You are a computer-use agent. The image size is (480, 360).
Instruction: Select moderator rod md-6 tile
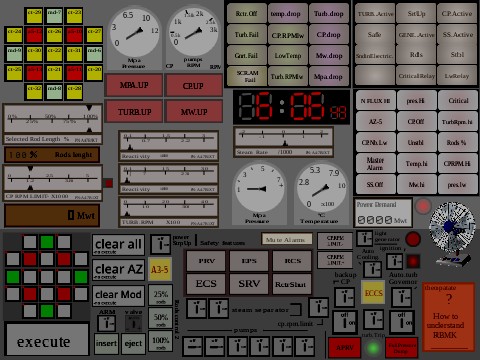click(x=94, y=54)
